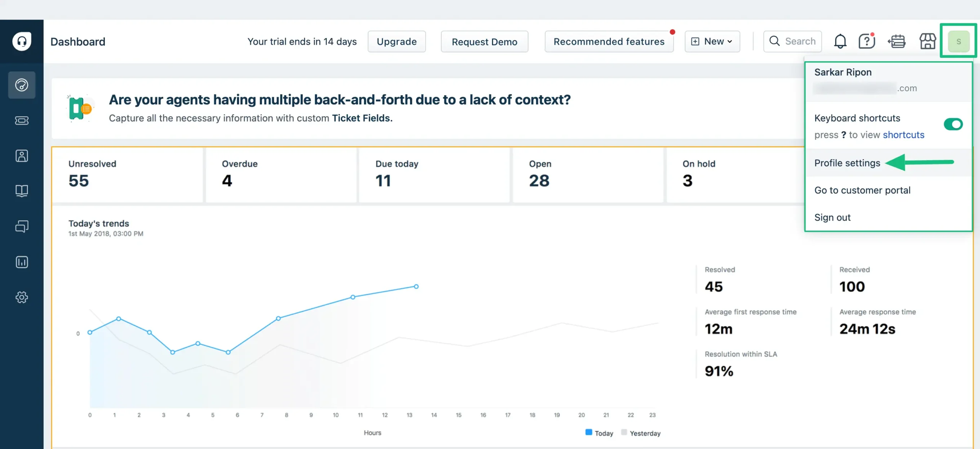Toggle the Yesterday legend swatch
980x449 pixels.
point(624,432)
